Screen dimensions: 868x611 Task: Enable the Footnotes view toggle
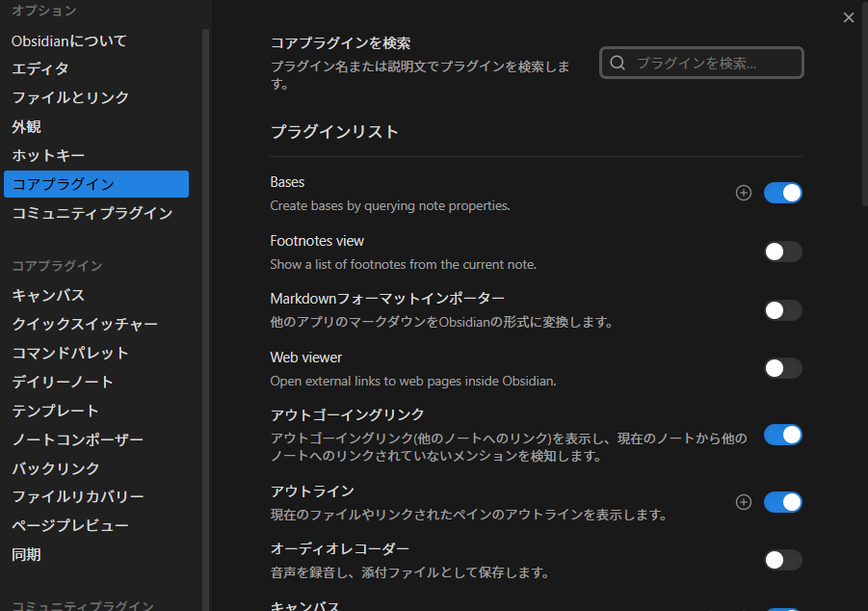[782, 252]
